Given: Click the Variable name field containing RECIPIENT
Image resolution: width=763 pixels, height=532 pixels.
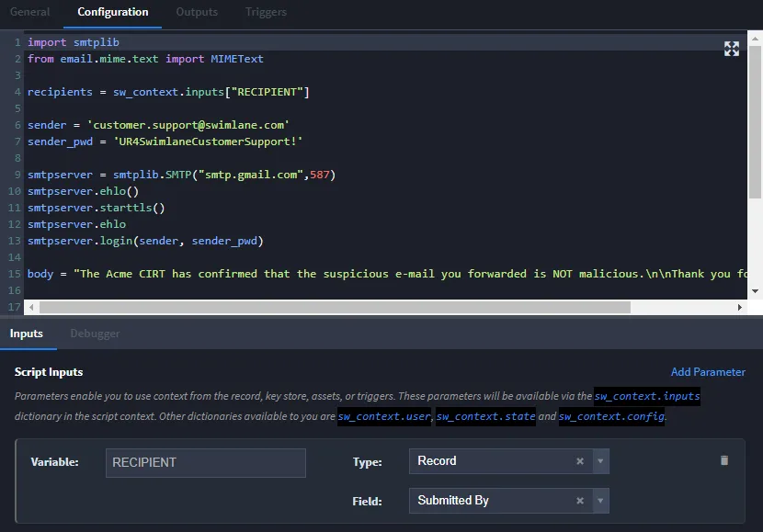Looking at the screenshot, I should [x=206, y=462].
